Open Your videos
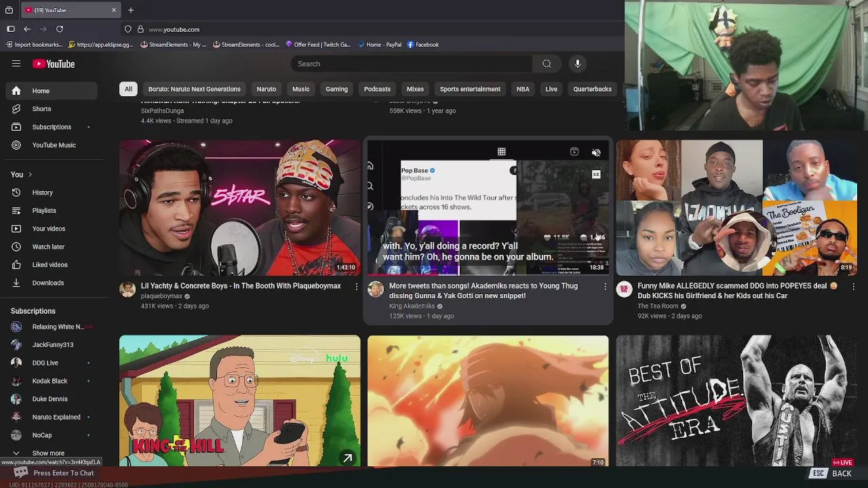The width and height of the screenshot is (868, 488). (x=52, y=228)
